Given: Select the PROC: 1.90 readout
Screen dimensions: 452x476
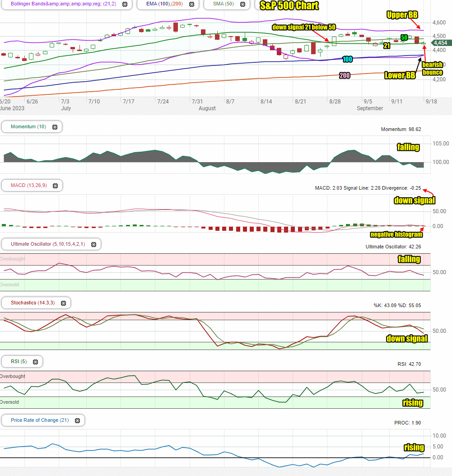Looking at the screenshot, I should tap(408, 423).
